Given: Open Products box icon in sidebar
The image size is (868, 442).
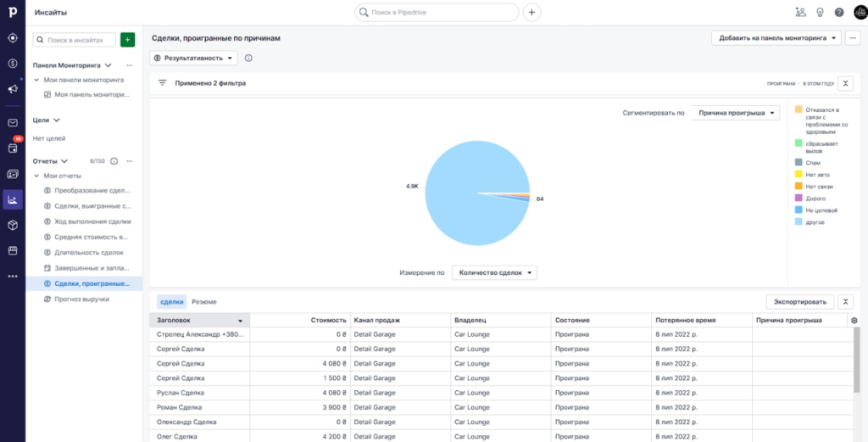Looking at the screenshot, I should 12,225.
